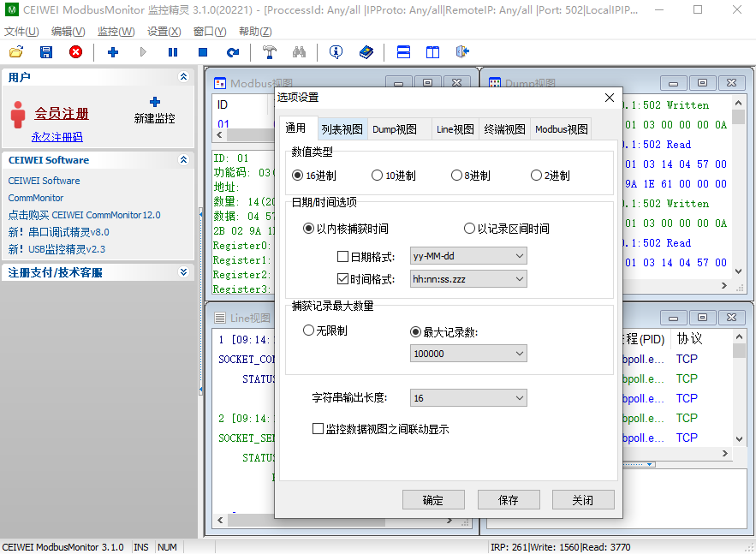Click the play start monitoring toolbar icon
This screenshot has height=554, width=756.
coord(143,52)
